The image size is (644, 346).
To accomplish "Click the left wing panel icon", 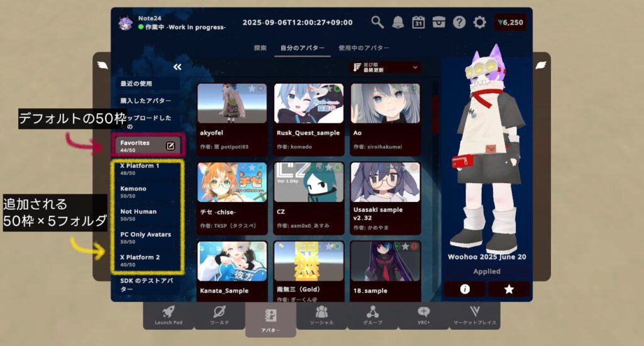I will coord(103,65).
